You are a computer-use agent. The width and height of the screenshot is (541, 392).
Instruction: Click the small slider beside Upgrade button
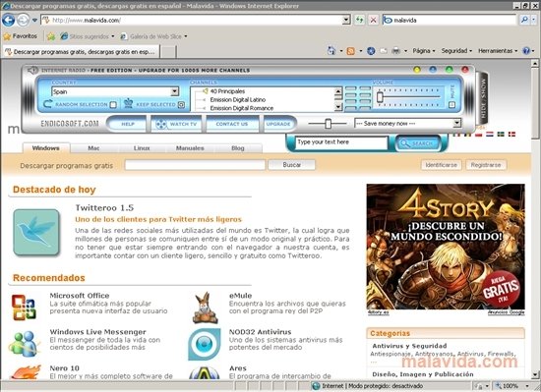(x=328, y=124)
